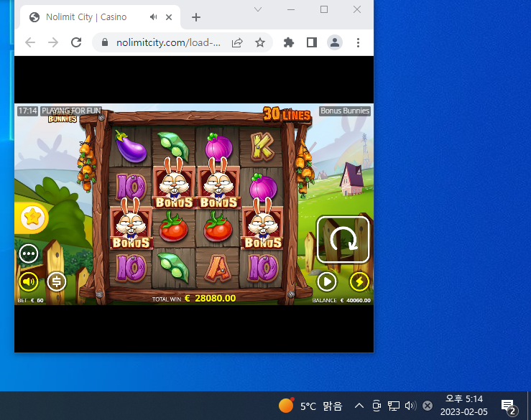Open the tab search dropdown chevron

point(258,9)
